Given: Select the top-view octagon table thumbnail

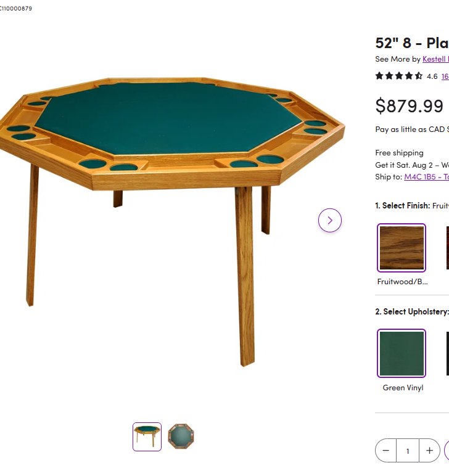Looking at the screenshot, I should (181, 437).
